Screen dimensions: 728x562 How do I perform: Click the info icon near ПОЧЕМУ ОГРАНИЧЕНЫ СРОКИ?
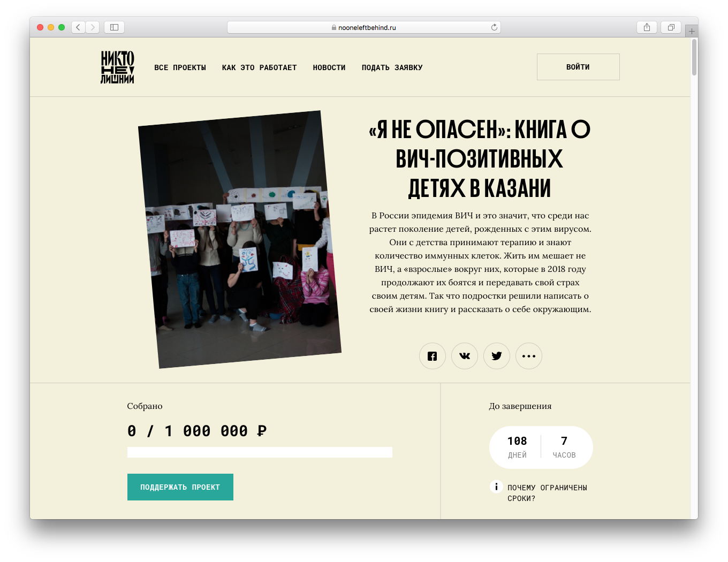[496, 487]
